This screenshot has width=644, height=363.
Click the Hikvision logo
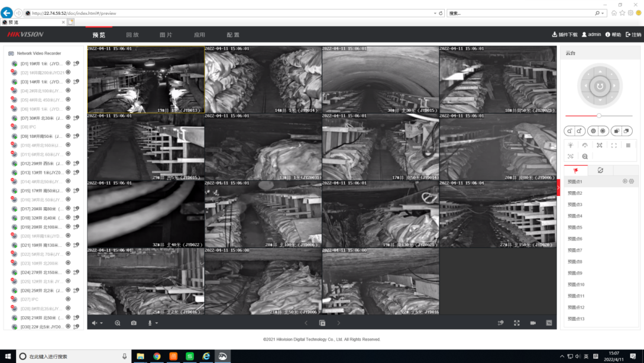25,34
